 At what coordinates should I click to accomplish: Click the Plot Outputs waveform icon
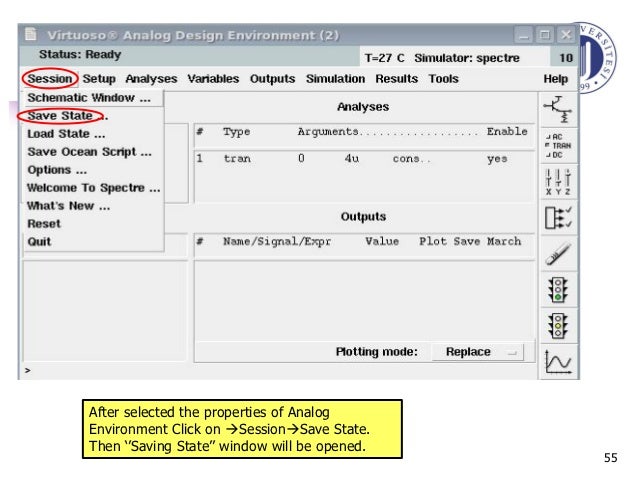(558, 361)
